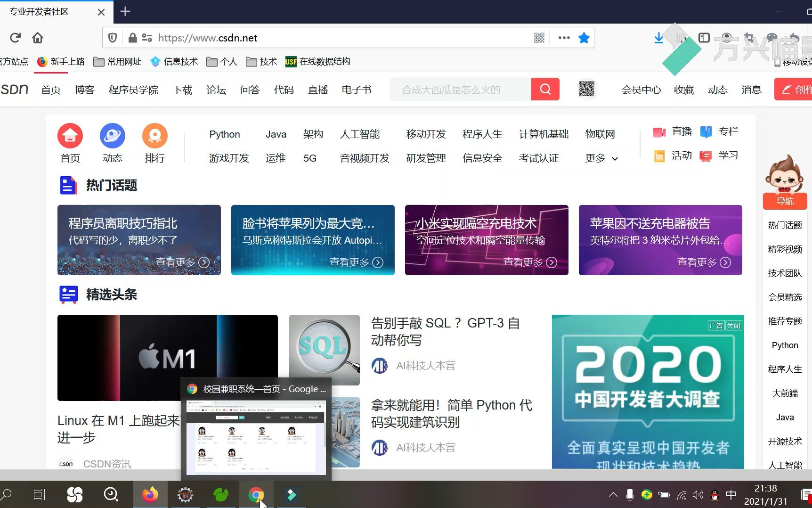Image resolution: width=812 pixels, height=508 pixels.
Task: Go to the browser home page icon
Action: click(x=38, y=38)
